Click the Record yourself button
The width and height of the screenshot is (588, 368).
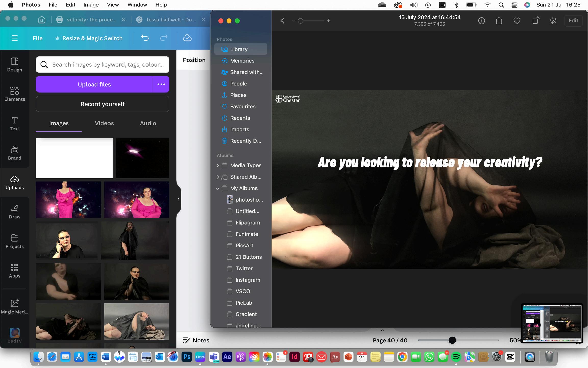point(103,104)
